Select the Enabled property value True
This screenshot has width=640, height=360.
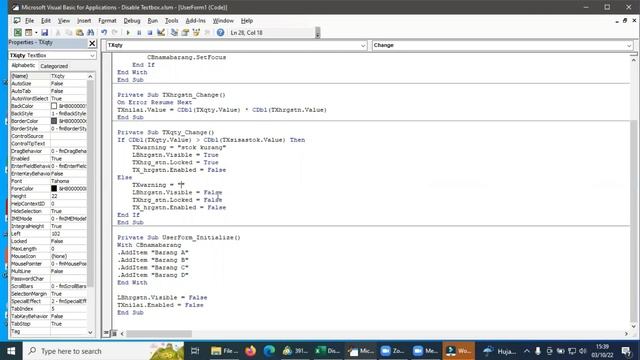coord(68,159)
